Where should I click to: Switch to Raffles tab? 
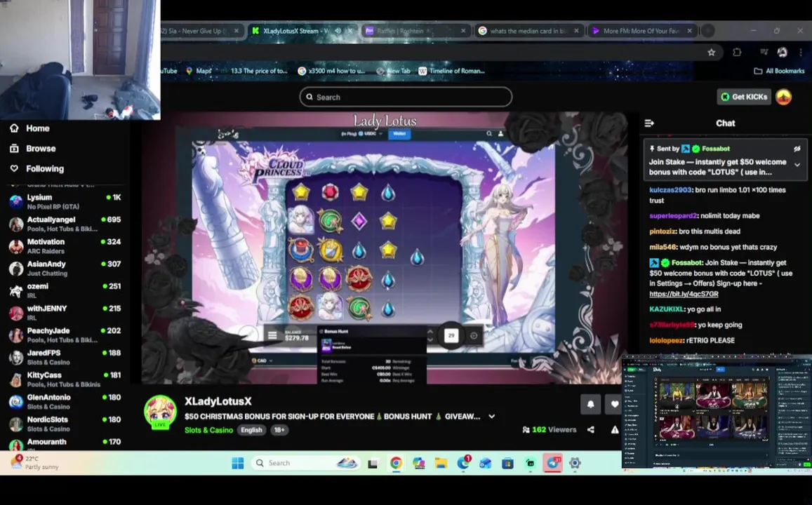click(x=416, y=31)
